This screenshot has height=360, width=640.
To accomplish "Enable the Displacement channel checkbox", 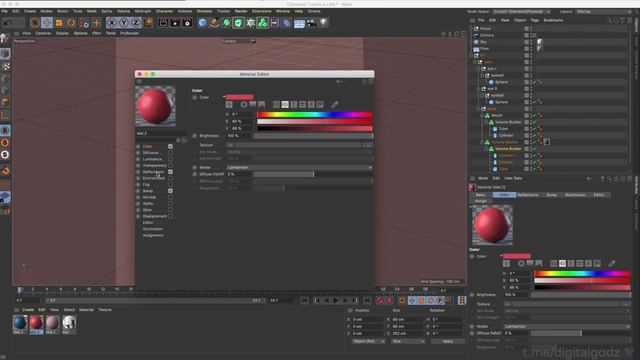I will tap(170, 216).
